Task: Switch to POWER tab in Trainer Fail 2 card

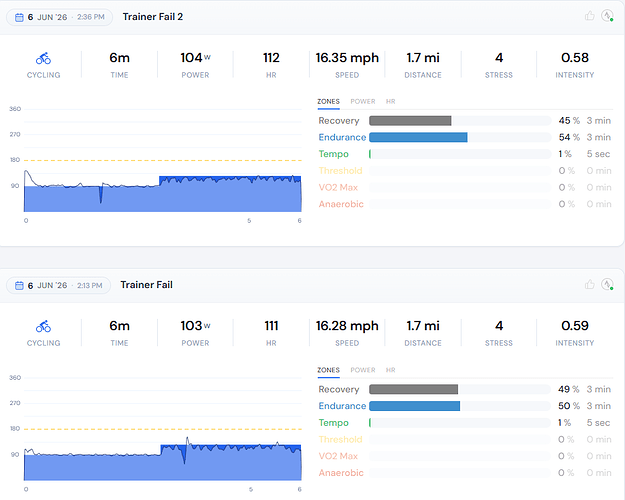Action: click(x=363, y=102)
